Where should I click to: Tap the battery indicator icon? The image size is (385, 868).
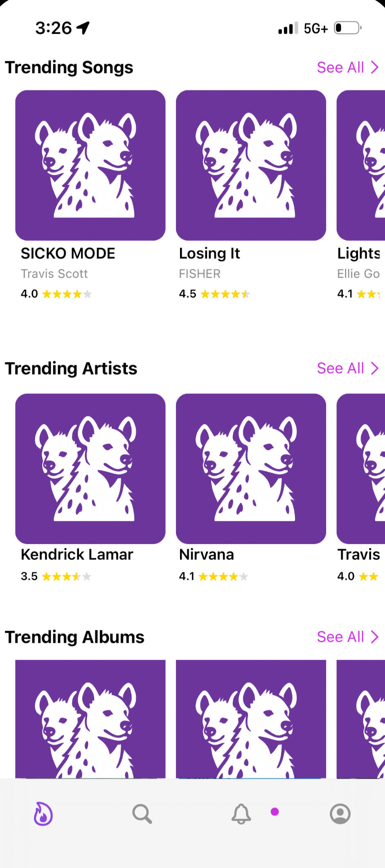347,28
